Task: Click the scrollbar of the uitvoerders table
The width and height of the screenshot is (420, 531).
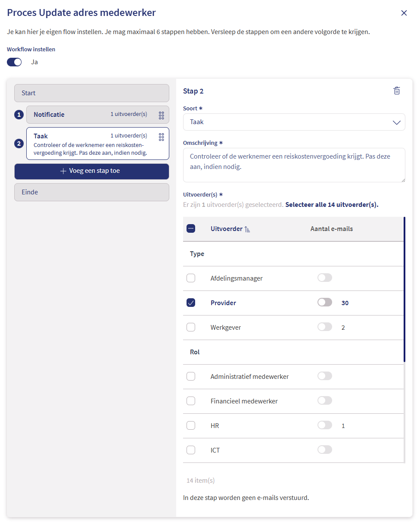Action: [x=404, y=289]
